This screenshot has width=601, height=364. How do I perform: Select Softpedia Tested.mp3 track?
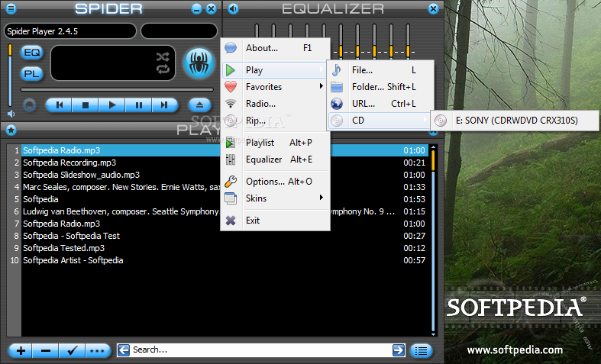click(x=225, y=248)
